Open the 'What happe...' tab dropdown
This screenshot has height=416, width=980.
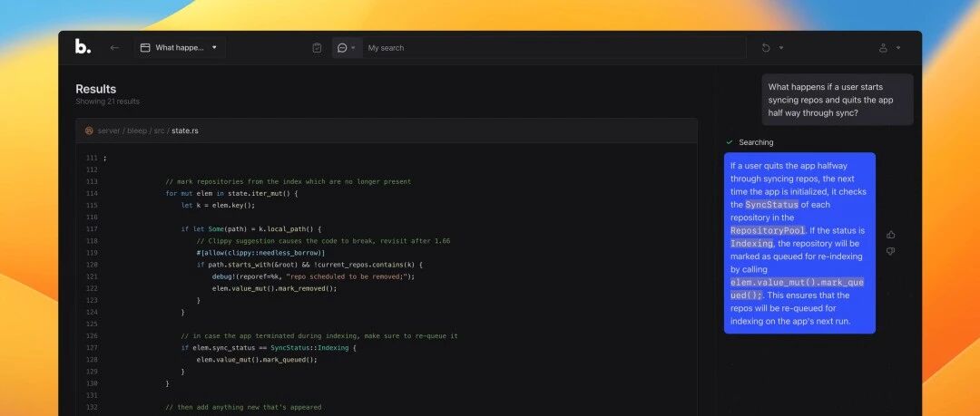180,47
